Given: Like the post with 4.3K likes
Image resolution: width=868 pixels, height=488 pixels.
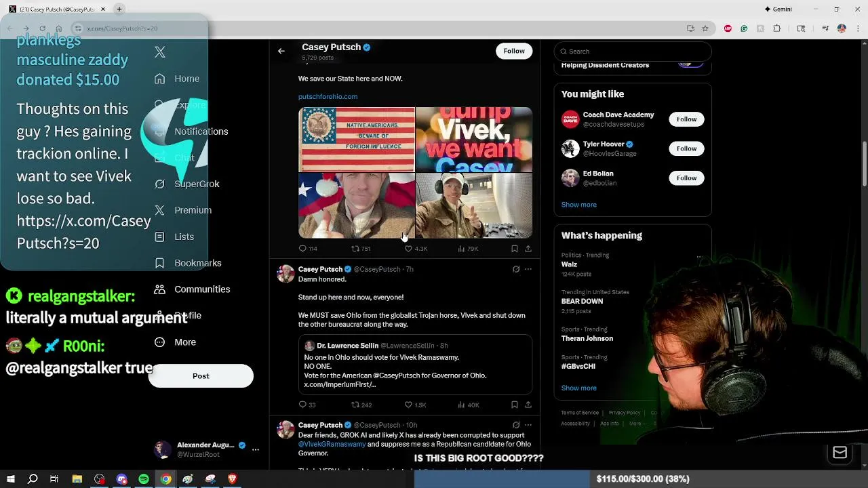Looking at the screenshot, I should [416, 249].
